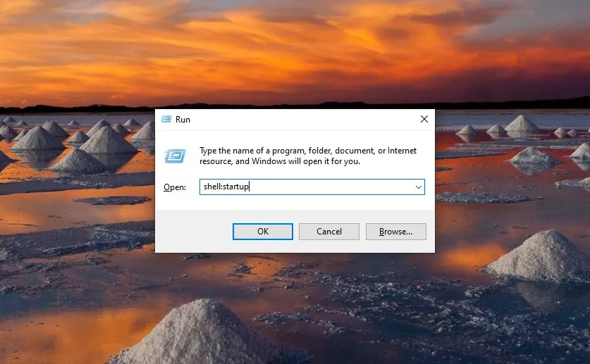
Task: Click the desktop wallpaper left of Run dialog
Action: click(78, 211)
